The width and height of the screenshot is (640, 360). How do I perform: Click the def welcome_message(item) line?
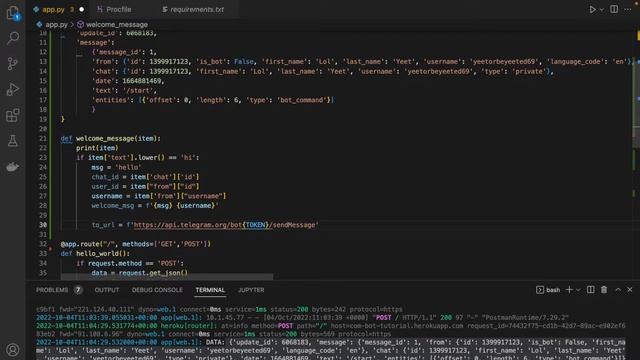click(111, 138)
